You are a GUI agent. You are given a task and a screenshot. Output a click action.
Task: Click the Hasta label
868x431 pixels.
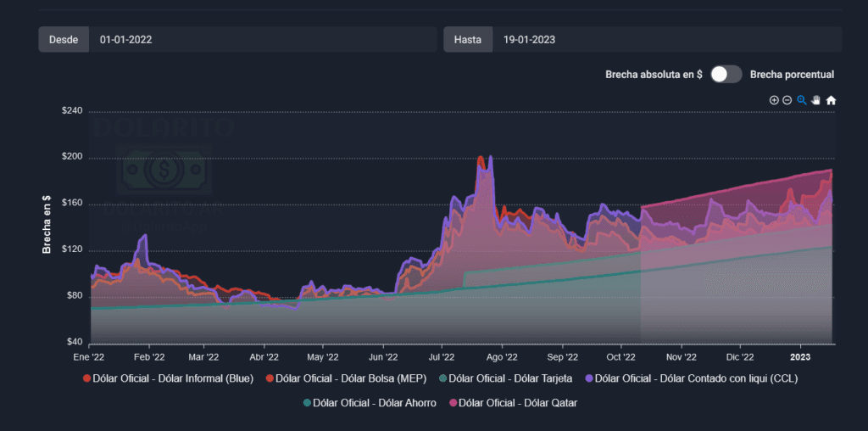click(x=468, y=39)
